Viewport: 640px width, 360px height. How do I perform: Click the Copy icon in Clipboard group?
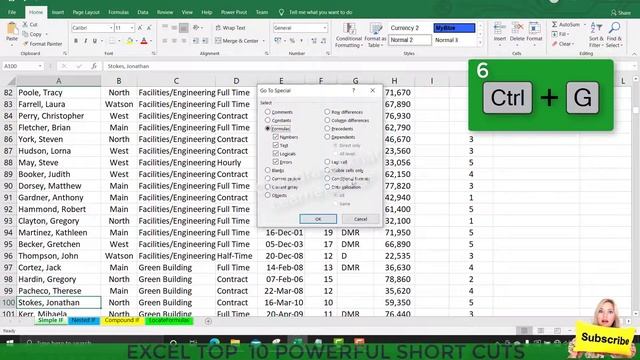pyautogui.click(x=25, y=34)
